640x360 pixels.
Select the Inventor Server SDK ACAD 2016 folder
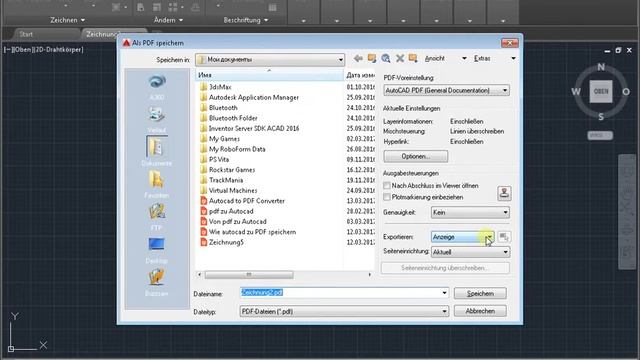(249, 128)
